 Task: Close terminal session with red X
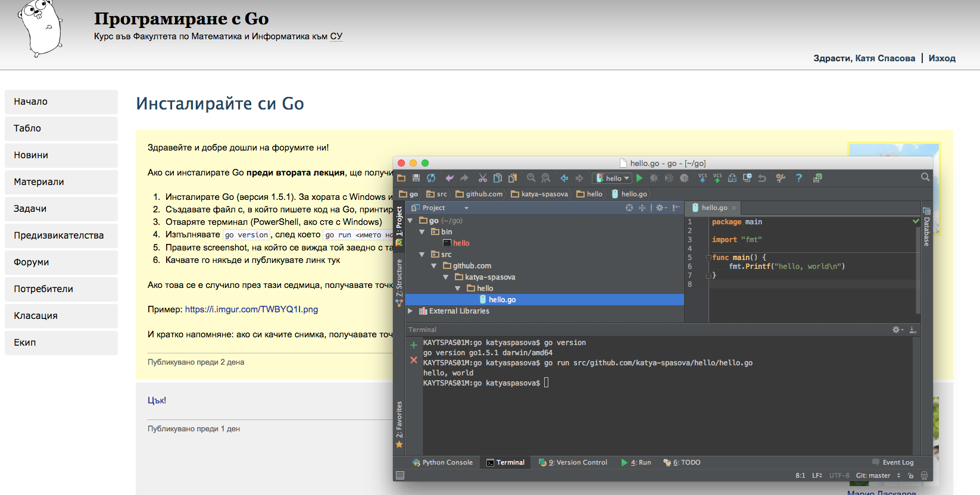click(x=414, y=360)
